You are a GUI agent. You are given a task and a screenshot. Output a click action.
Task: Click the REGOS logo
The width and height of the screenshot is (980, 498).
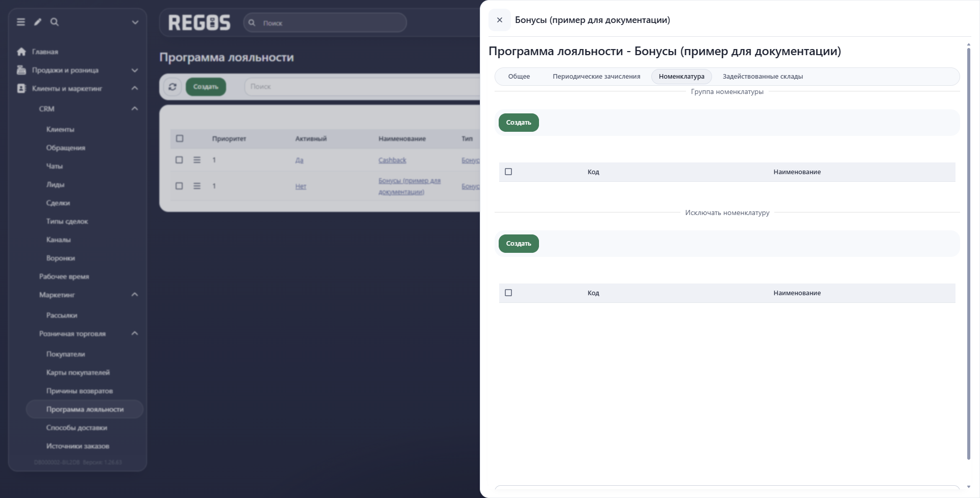[x=200, y=22]
